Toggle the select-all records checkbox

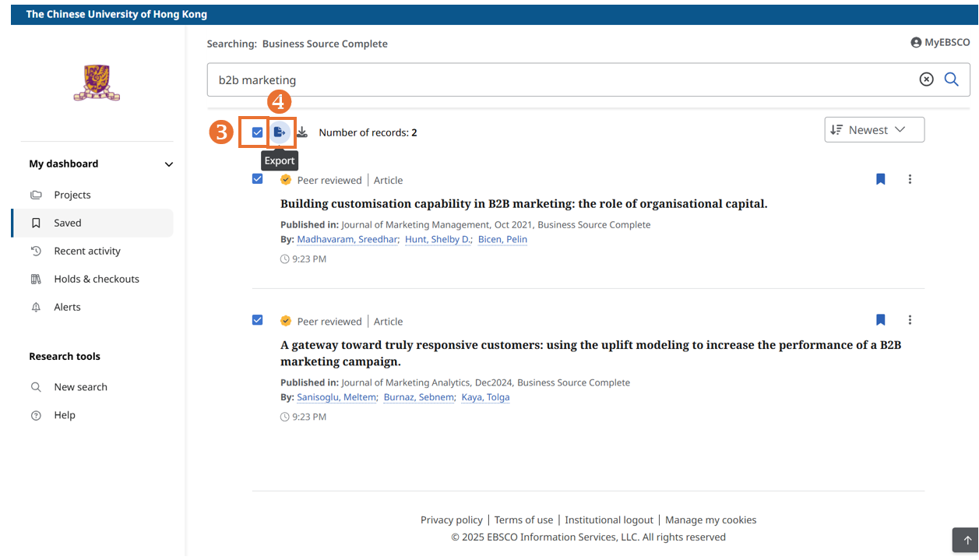257,132
